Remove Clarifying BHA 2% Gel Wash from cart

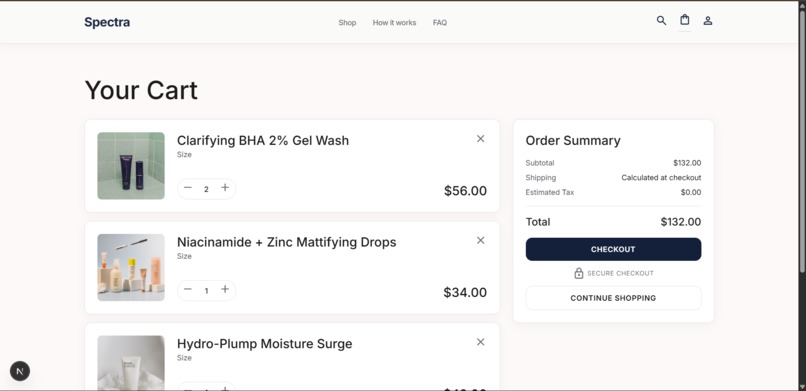pyautogui.click(x=481, y=139)
